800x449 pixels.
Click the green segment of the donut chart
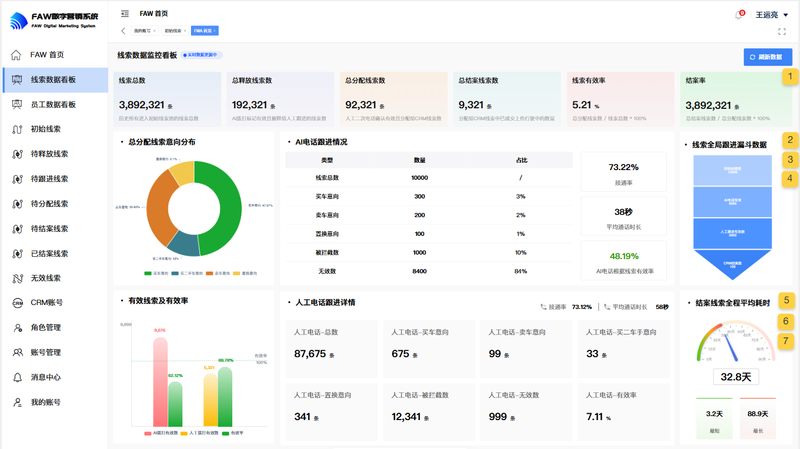(230, 208)
